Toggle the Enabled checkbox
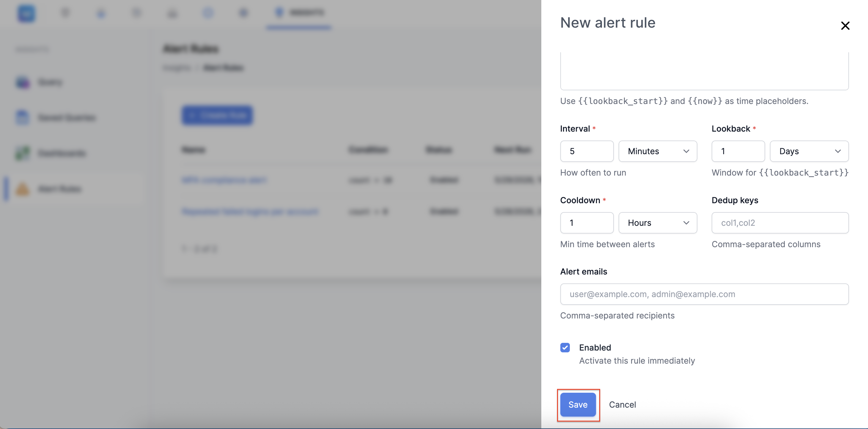 pyautogui.click(x=565, y=348)
